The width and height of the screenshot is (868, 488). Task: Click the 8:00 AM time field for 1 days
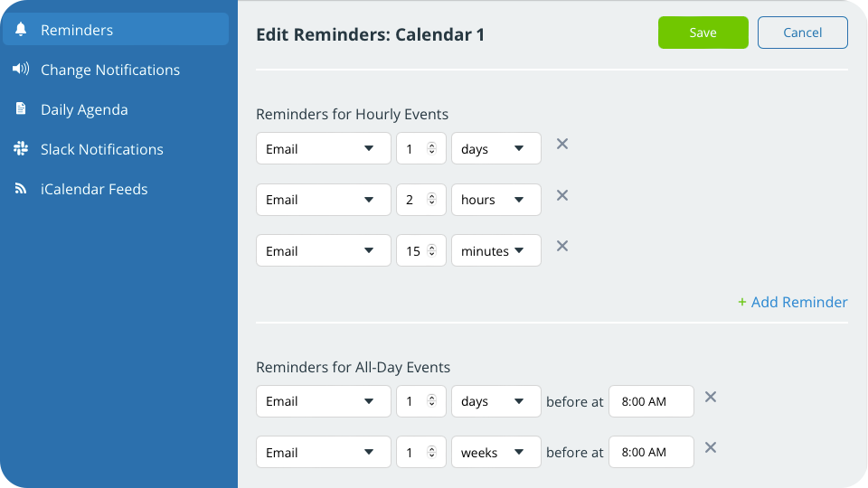pyautogui.click(x=651, y=401)
